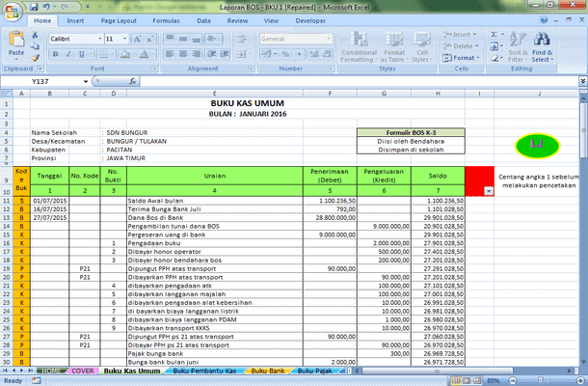Image resolution: width=588 pixels, height=386 pixels.
Task: Click the Fill down icon in Editing group
Action: (x=494, y=46)
